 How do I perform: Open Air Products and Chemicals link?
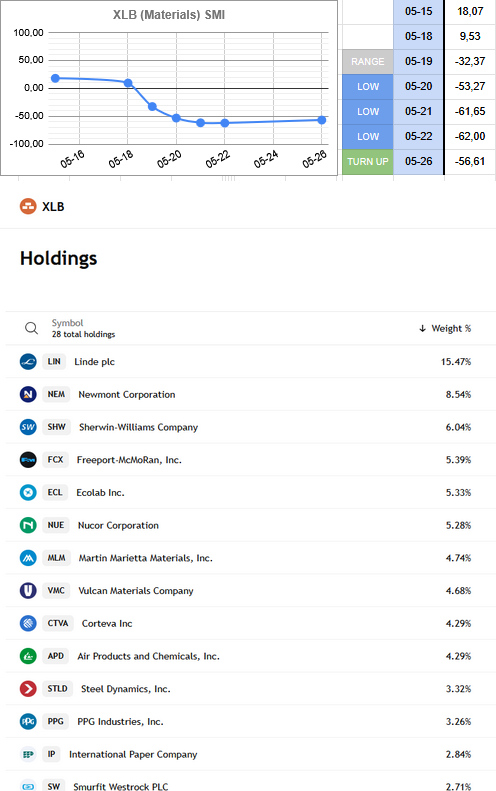click(148, 656)
